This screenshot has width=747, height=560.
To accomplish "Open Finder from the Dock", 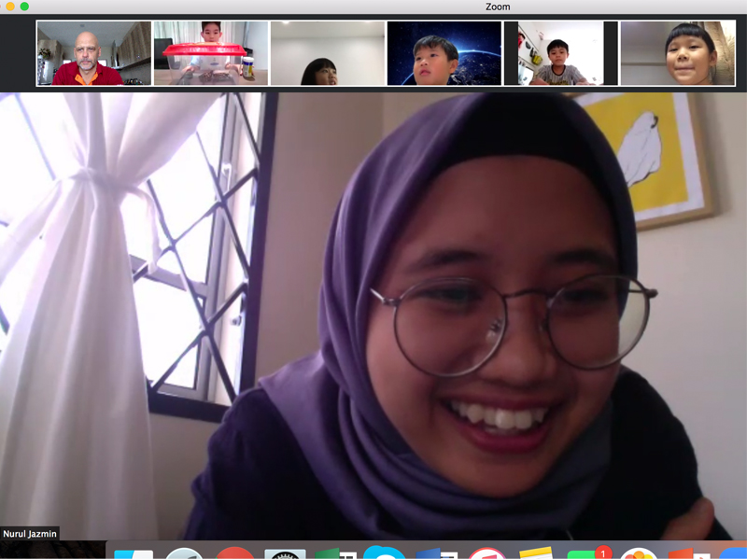I will (x=134, y=554).
